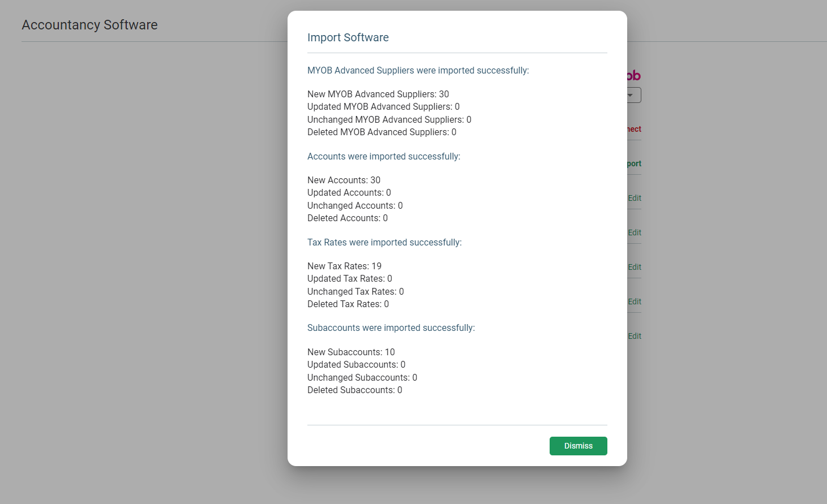Click 'New Accounts: 30' line

(344, 180)
